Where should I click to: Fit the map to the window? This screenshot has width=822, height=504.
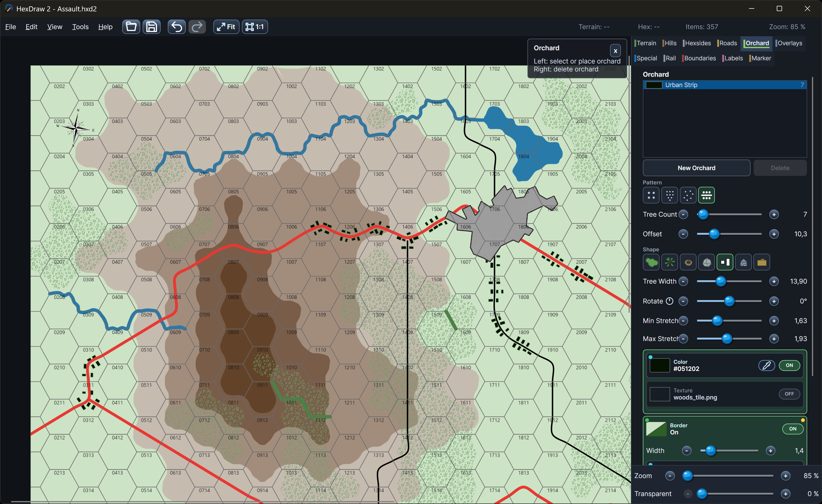[x=226, y=27]
